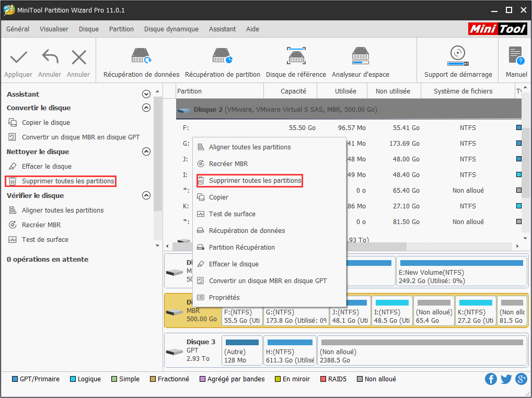Choose Test de surface in context menu
This screenshot has height=398, width=532.
pyautogui.click(x=269, y=214)
